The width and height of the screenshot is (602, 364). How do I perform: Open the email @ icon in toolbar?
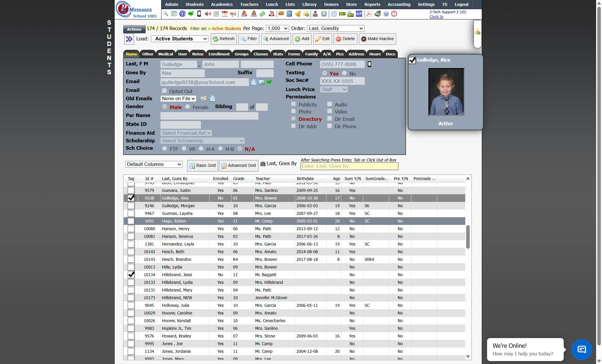click(182, 14)
